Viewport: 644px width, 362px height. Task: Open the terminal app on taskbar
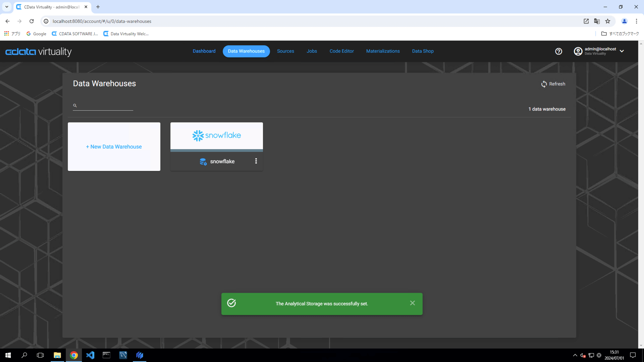(107, 355)
